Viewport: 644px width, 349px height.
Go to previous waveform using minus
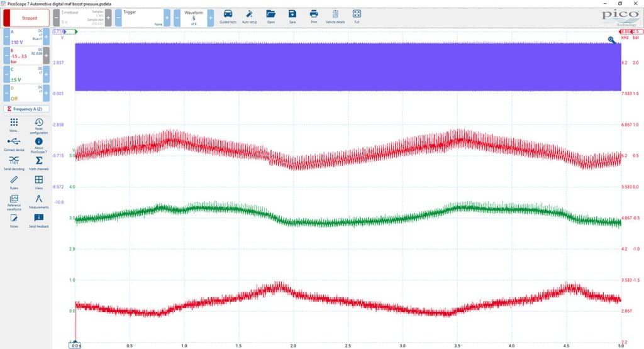177,18
